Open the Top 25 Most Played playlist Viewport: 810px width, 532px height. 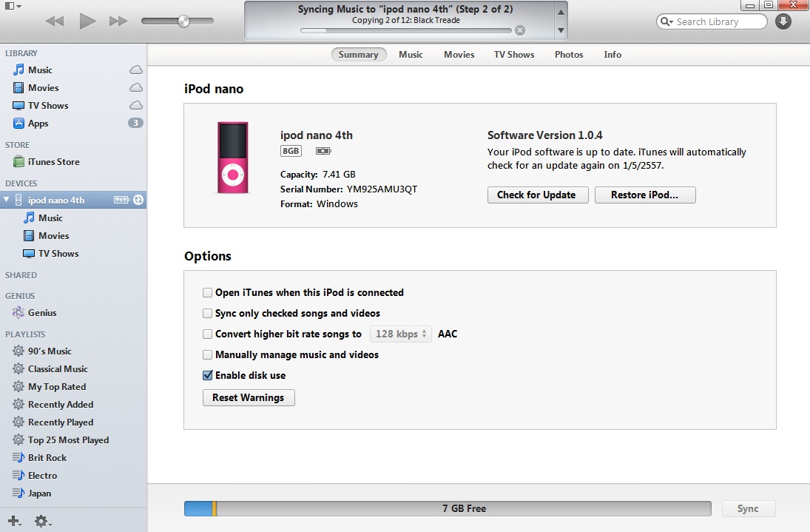point(68,440)
